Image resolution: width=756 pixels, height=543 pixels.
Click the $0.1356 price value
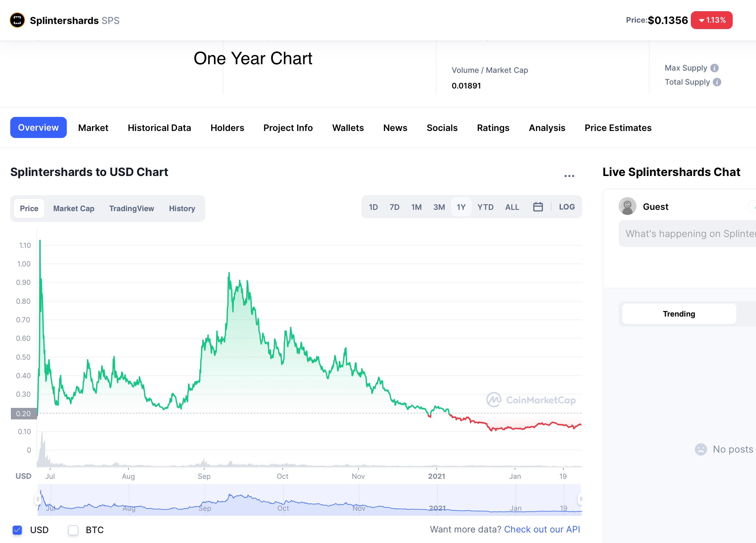pos(668,20)
